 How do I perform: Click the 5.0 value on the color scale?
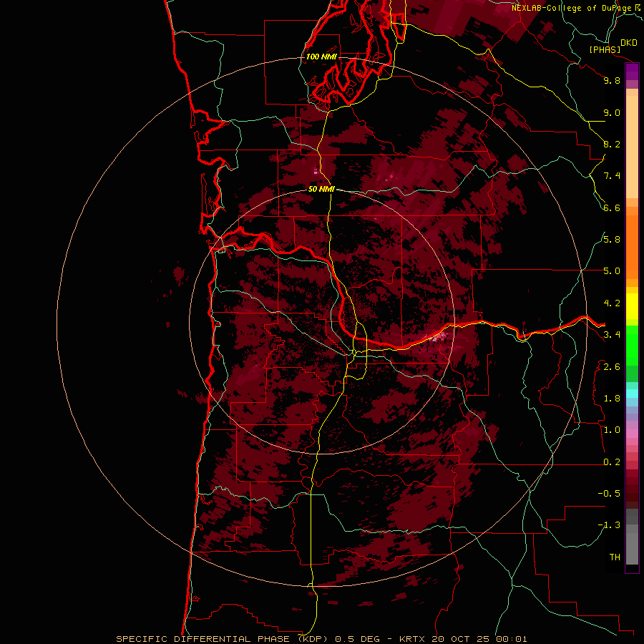click(612, 271)
